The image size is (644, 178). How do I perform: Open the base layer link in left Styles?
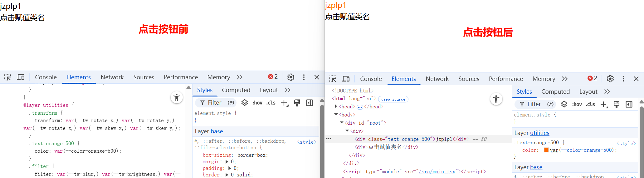click(x=217, y=131)
